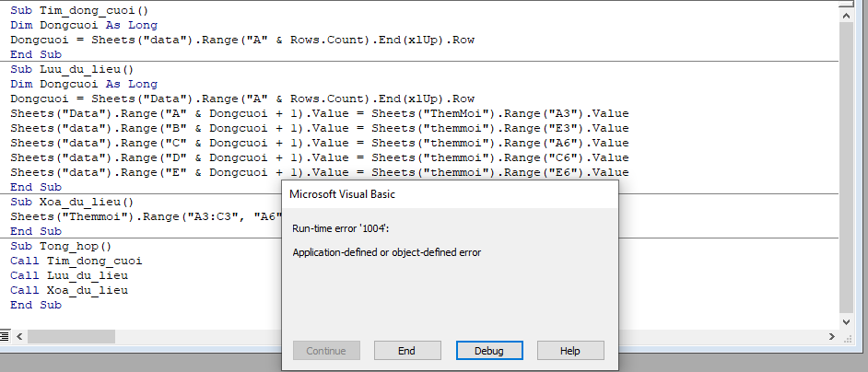Click the code line assigning Range("E6").Value
The image size is (868, 372).
click(x=320, y=172)
